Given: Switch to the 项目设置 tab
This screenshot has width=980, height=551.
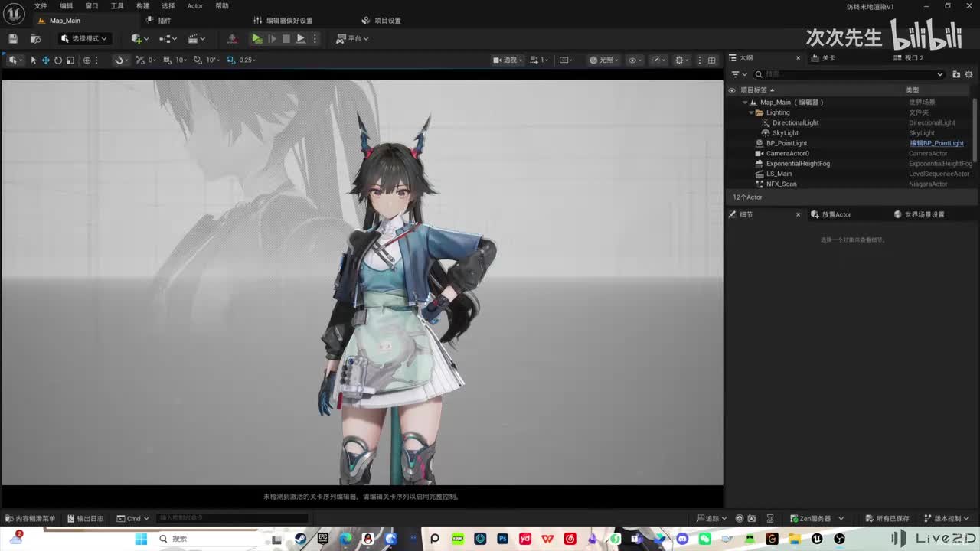Looking at the screenshot, I should 381,21.
